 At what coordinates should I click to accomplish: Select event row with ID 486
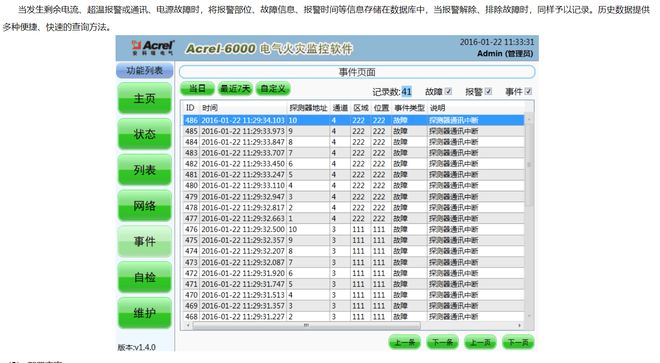tap(354, 120)
